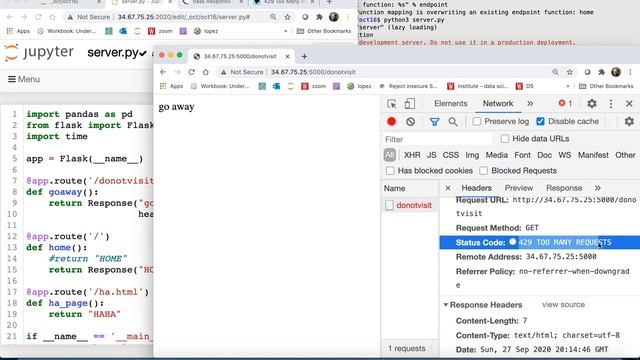
Task: Show more DevTools panels with the chevron after Network
Action: coord(530,104)
